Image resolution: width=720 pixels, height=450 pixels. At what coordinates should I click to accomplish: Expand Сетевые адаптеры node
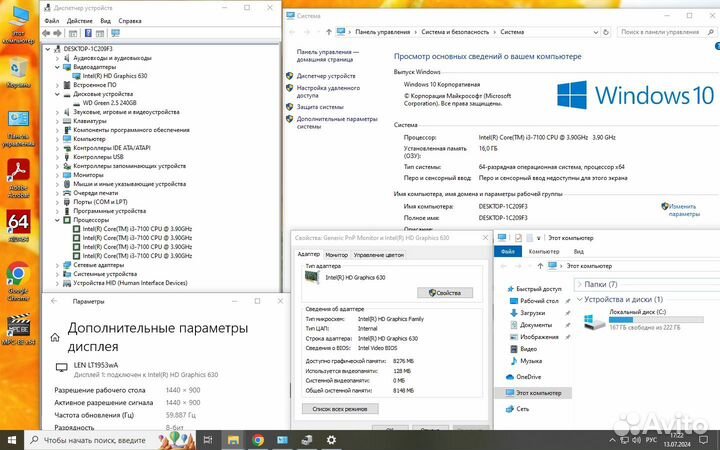pos(57,265)
